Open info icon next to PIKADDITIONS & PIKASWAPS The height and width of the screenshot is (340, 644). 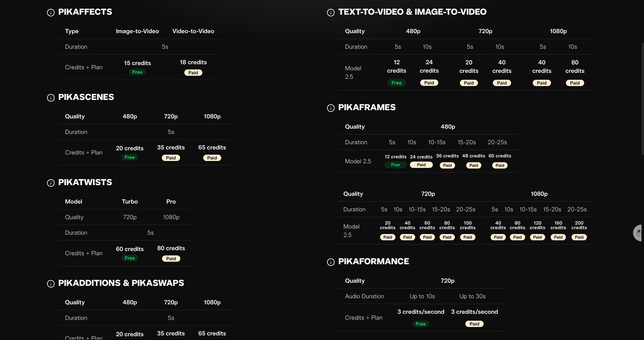tap(51, 284)
